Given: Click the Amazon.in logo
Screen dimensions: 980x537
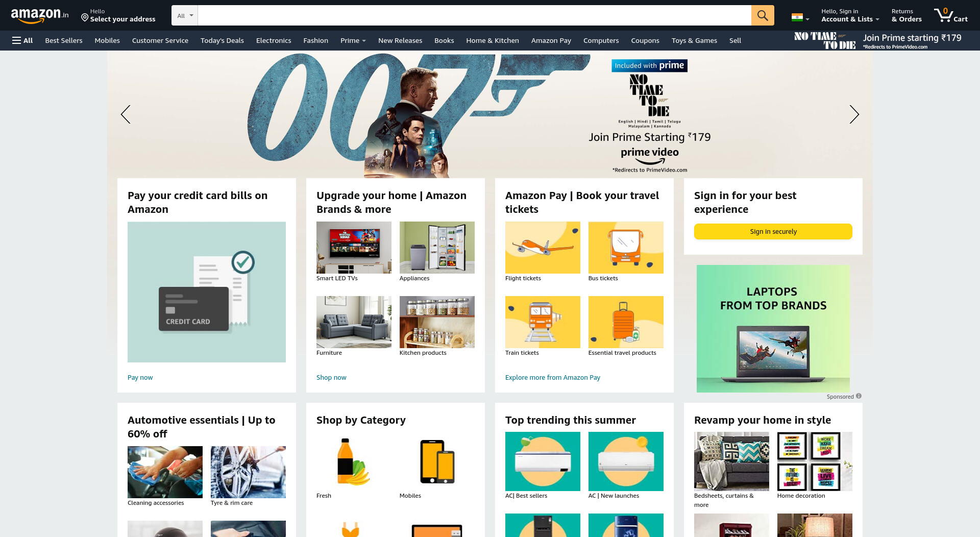Looking at the screenshot, I should (x=40, y=15).
